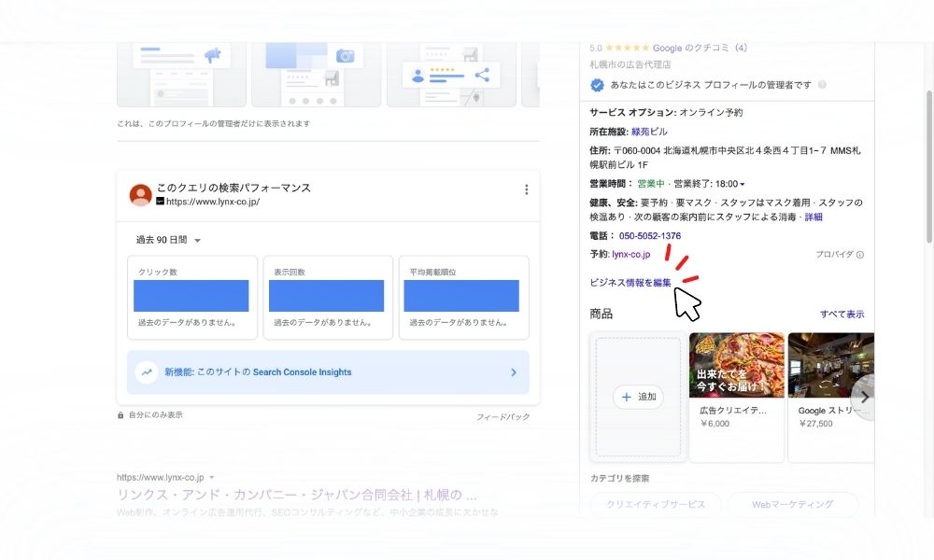Click the verified badge icon for profile manager
The width and height of the screenshot is (934, 560).
pos(596,85)
